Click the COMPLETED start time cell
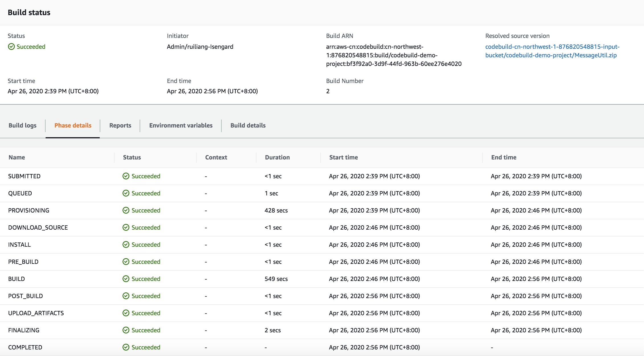 374,347
